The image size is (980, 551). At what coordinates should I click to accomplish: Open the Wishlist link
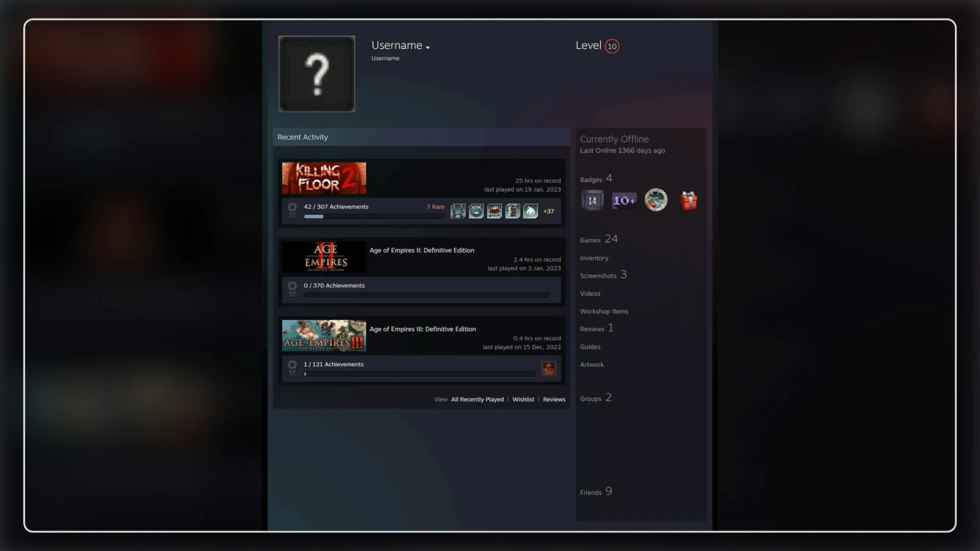tap(523, 399)
